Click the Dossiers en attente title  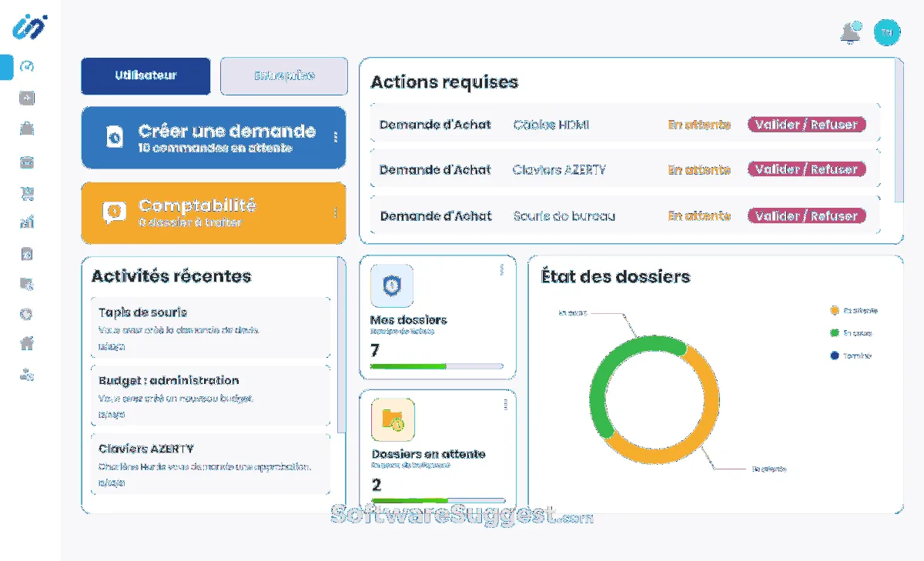point(429,454)
